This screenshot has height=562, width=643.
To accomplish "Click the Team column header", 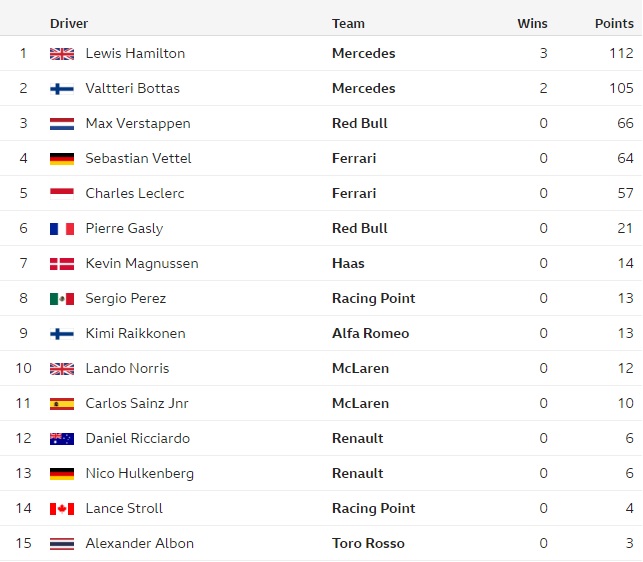I will [x=348, y=23].
